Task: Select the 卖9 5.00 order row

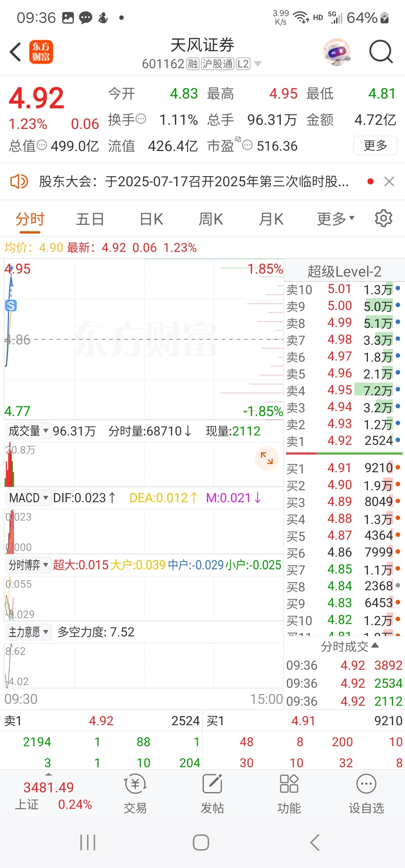Action: pyautogui.click(x=343, y=306)
